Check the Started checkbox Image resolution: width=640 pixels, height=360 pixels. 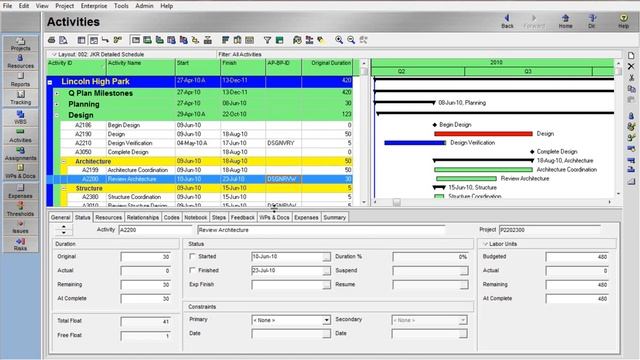192,256
